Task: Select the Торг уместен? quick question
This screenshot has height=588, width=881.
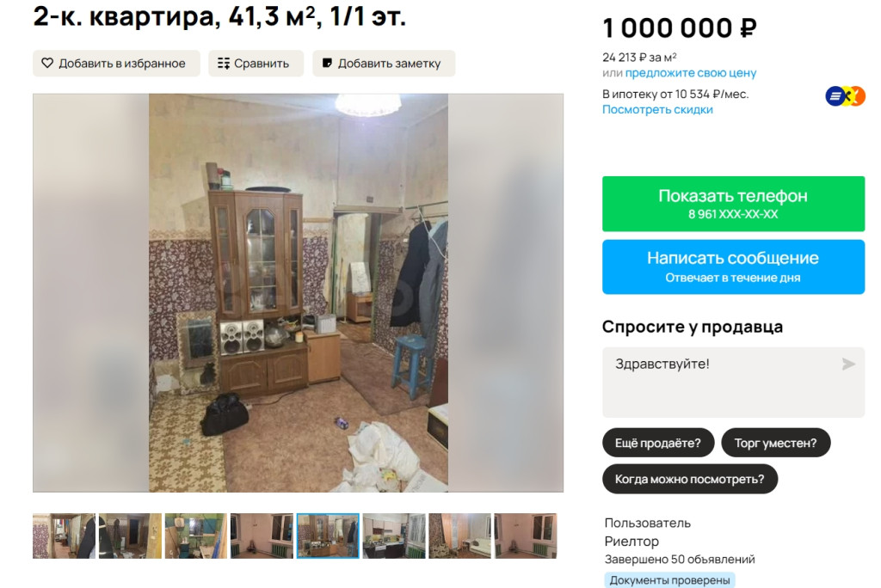Action: coord(775,443)
